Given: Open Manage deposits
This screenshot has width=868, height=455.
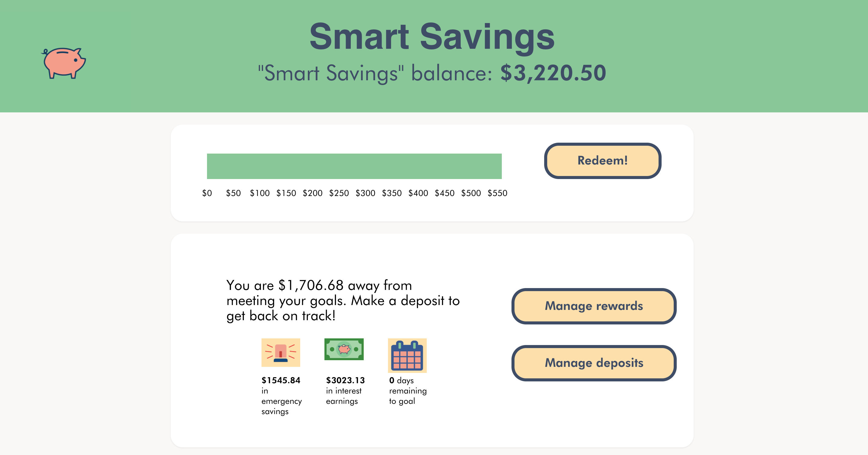Looking at the screenshot, I should [x=594, y=363].
